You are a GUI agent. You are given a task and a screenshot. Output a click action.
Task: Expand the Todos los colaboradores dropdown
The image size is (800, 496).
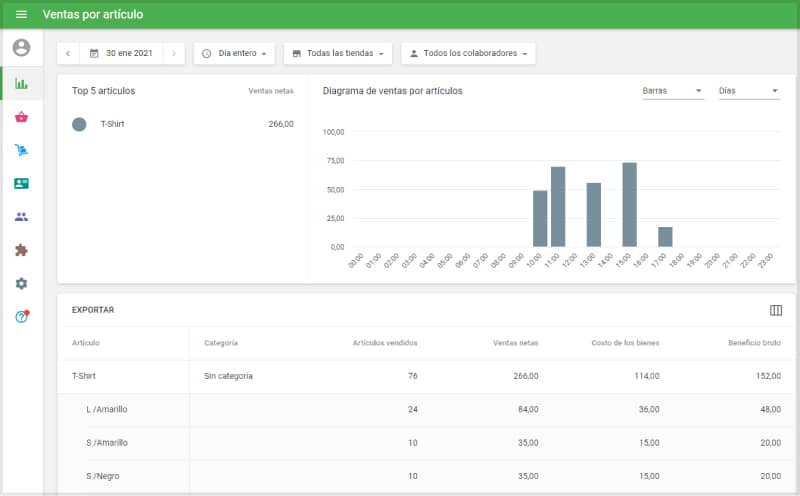(x=468, y=53)
